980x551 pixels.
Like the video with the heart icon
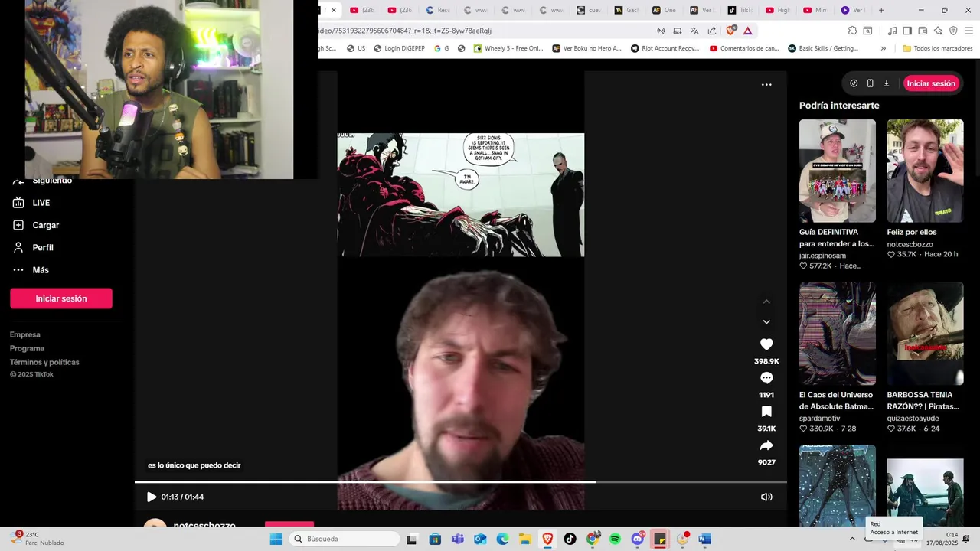click(766, 344)
